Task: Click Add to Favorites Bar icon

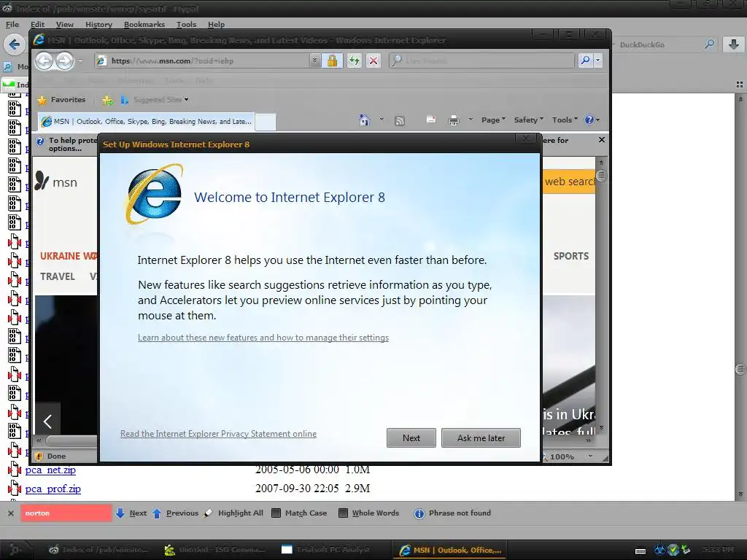Action: pyautogui.click(x=108, y=99)
